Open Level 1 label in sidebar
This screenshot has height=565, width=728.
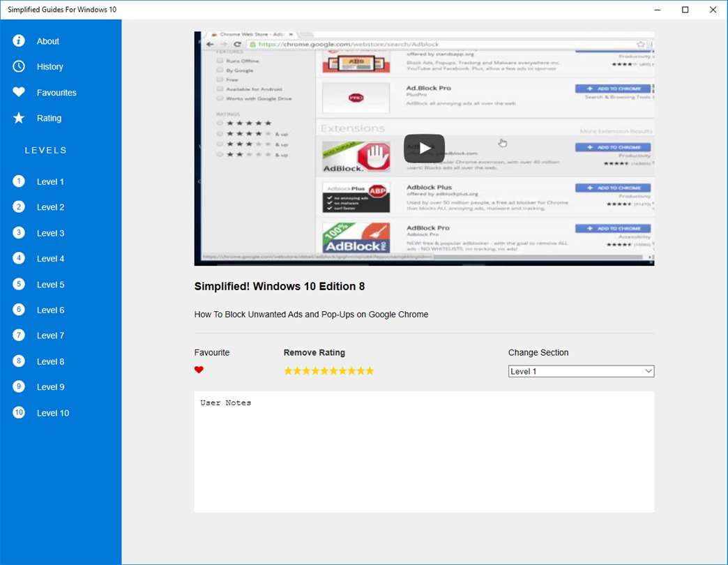[x=50, y=182]
